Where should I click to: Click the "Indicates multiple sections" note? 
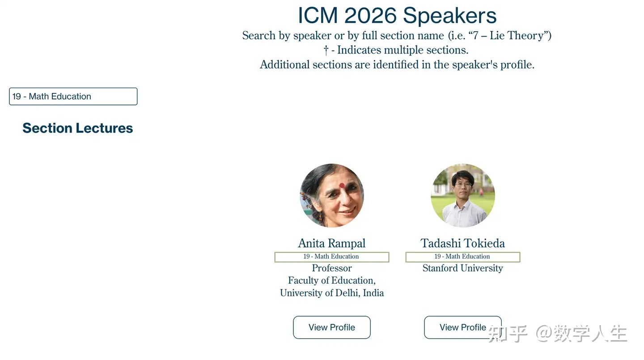coord(396,50)
